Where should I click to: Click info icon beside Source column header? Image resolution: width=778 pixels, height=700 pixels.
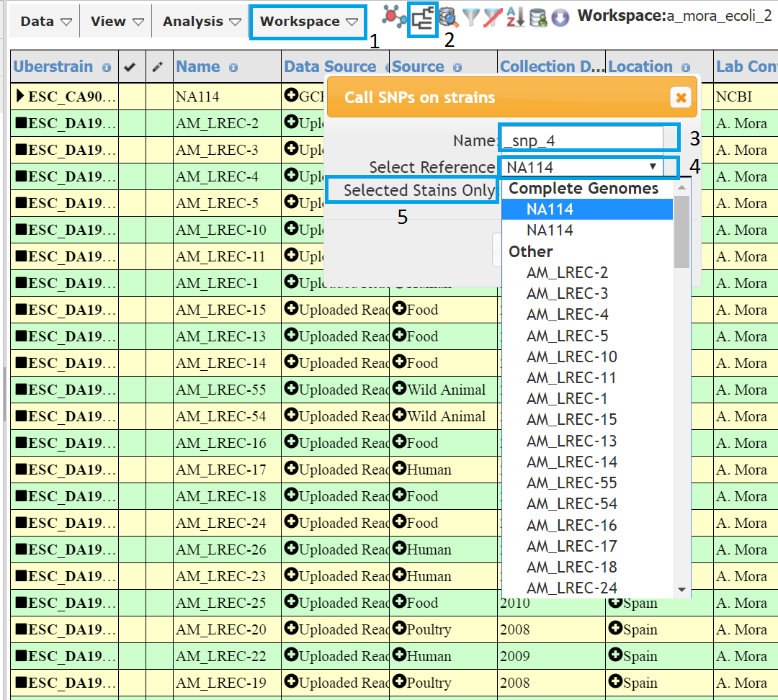[x=457, y=68]
